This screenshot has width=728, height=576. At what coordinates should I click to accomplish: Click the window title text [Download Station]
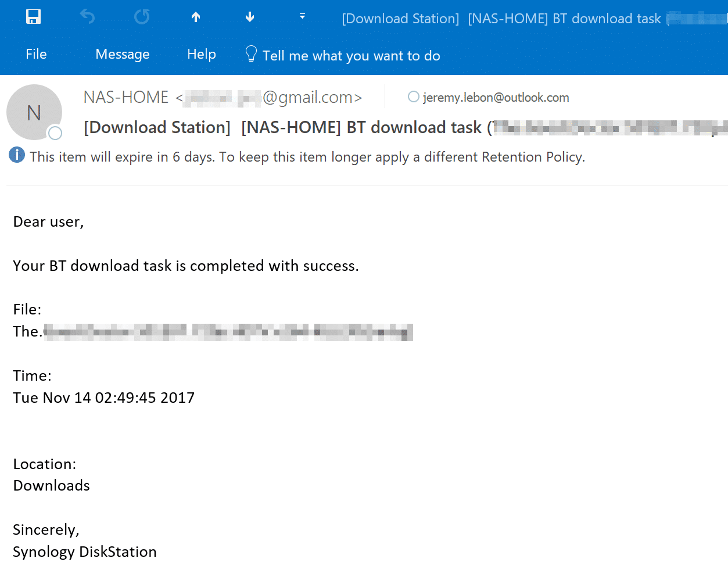pyautogui.click(x=400, y=19)
